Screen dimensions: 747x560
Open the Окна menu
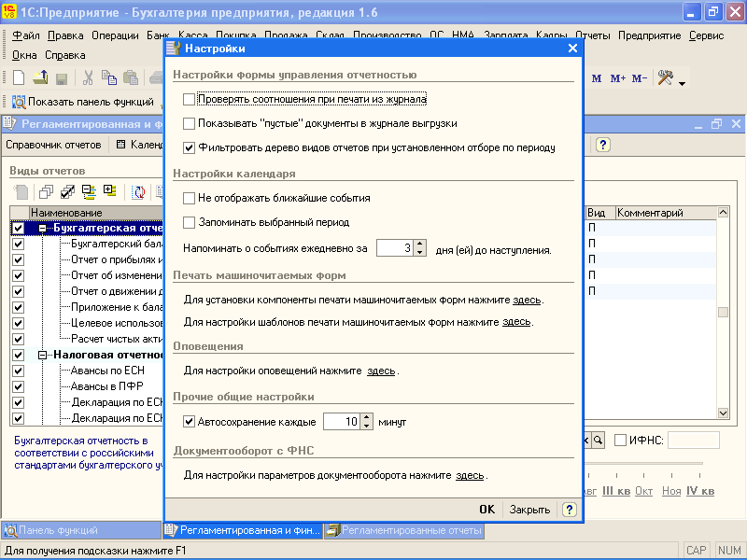(x=24, y=55)
